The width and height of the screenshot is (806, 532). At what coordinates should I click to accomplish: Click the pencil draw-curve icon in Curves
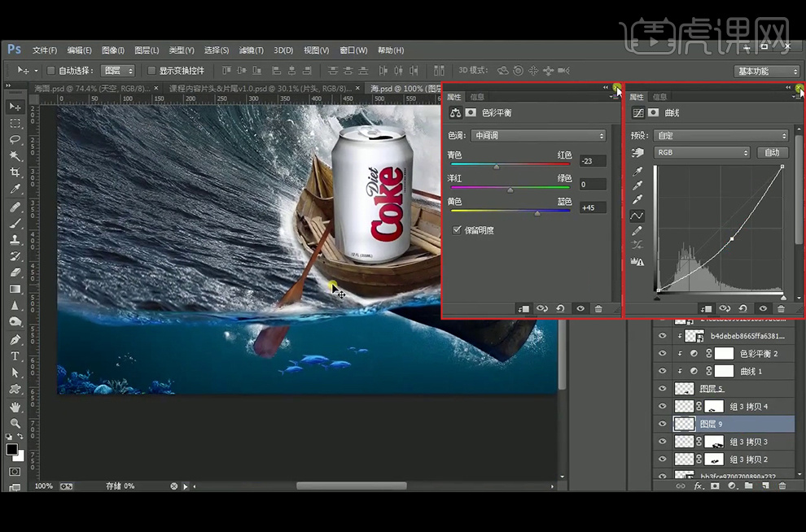(637, 230)
